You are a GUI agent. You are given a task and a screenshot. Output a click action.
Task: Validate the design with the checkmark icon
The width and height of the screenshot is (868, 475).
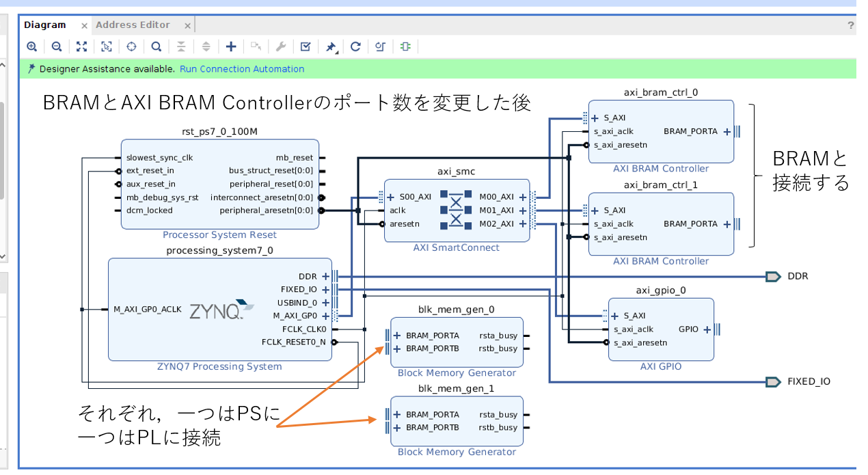(x=306, y=46)
